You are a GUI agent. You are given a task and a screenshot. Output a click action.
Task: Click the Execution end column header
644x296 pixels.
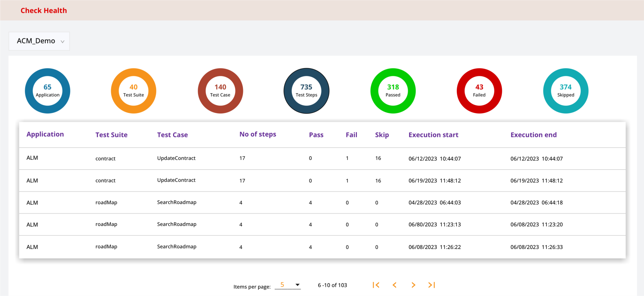[x=534, y=135]
